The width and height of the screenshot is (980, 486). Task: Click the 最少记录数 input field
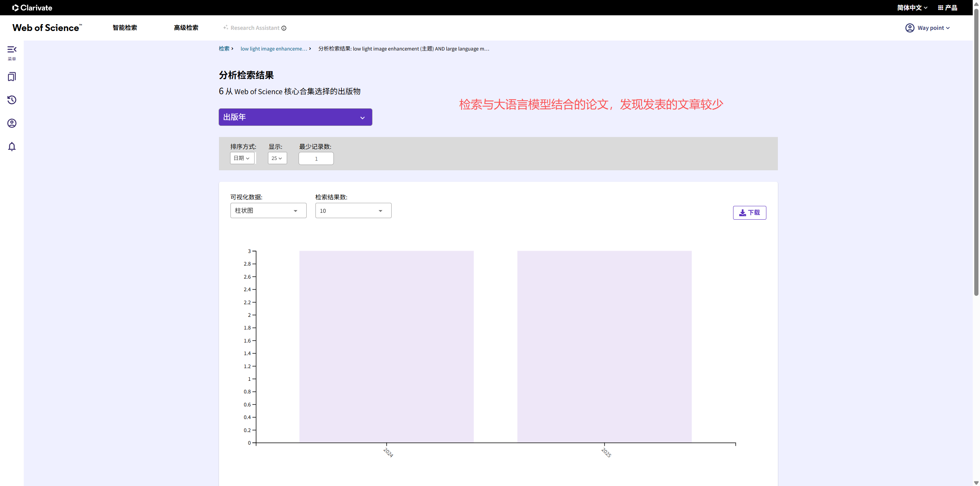316,159
